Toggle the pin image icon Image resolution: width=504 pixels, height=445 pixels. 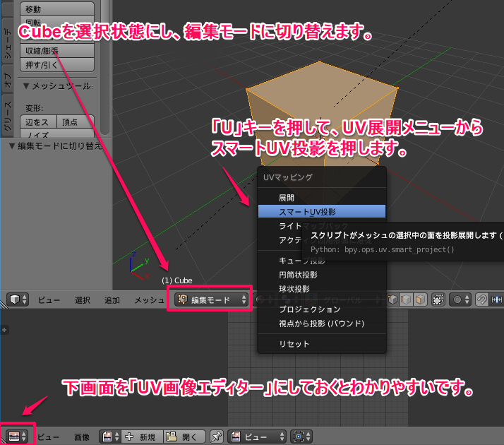coord(217,437)
